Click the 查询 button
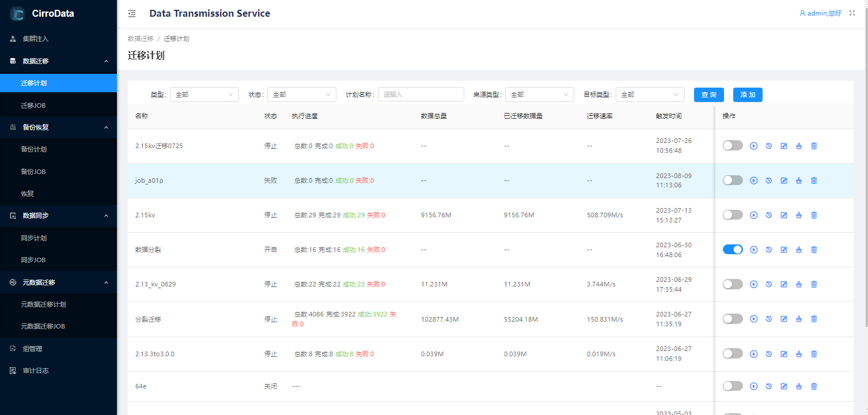The width and height of the screenshot is (868, 415). 709,95
